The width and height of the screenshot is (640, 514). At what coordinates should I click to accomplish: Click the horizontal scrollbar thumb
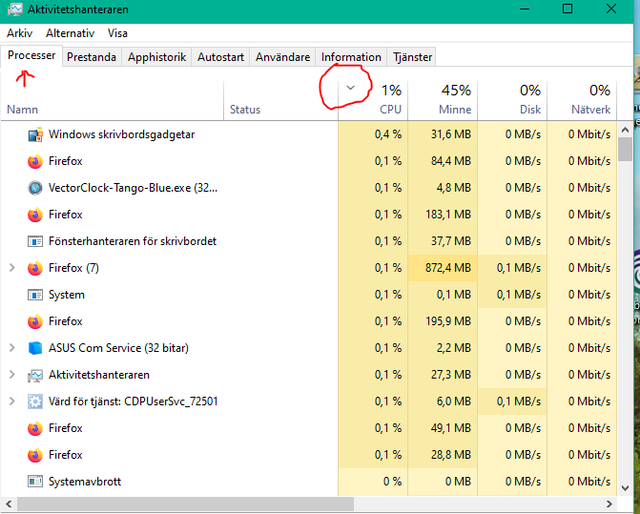click(x=185, y=504)
